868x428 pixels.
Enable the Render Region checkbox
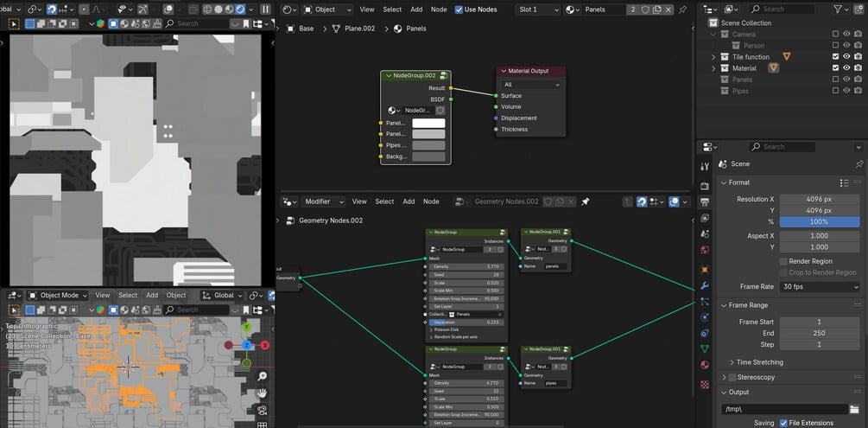pos(783,261)
